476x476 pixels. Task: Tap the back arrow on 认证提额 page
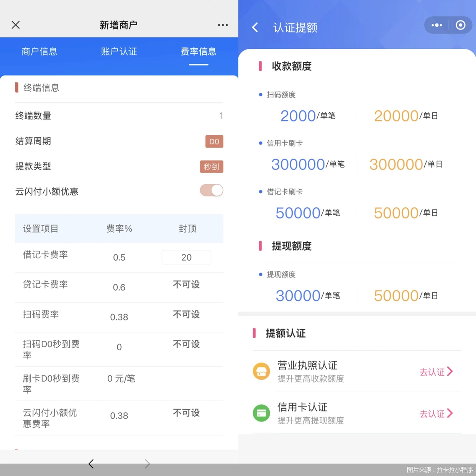pyautogui.click(x=255, y=27)
